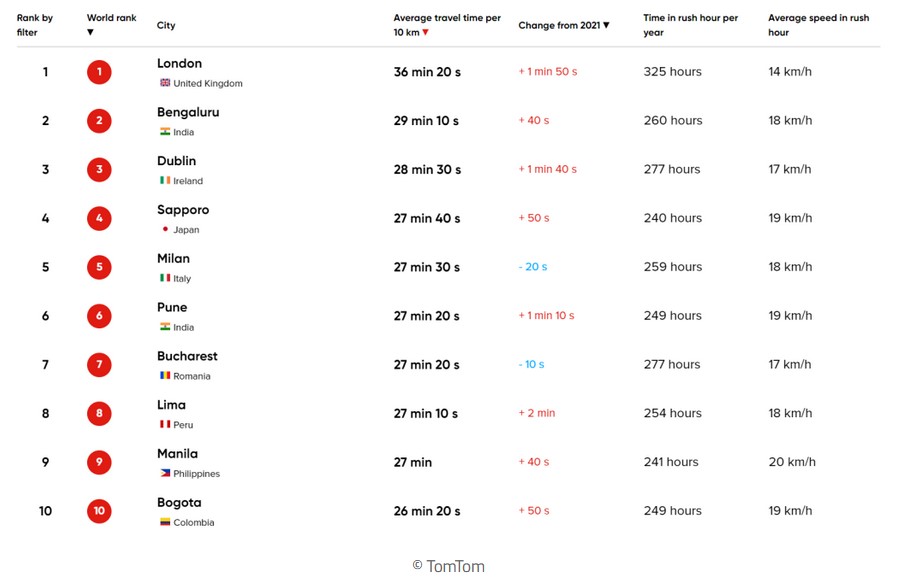Click the Romania flag icon under Bucharest
This screenshot has height=583, width=901.
pos(165,376)
